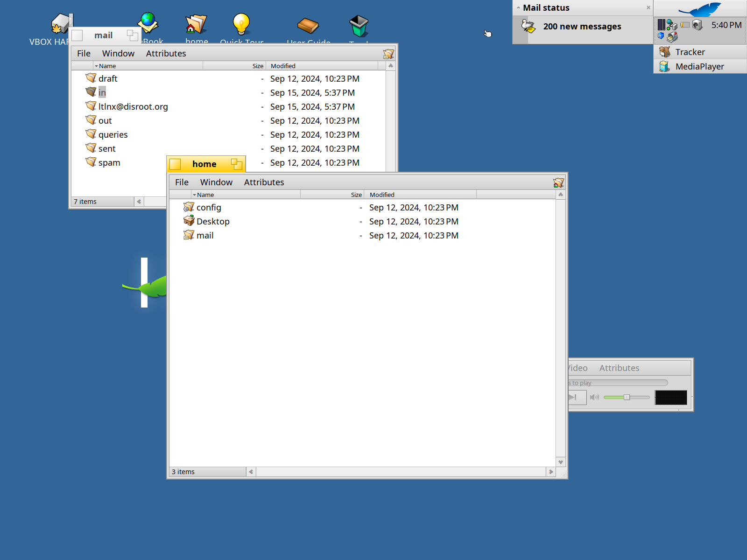Open the User Guide book icon

coord(308,25)
